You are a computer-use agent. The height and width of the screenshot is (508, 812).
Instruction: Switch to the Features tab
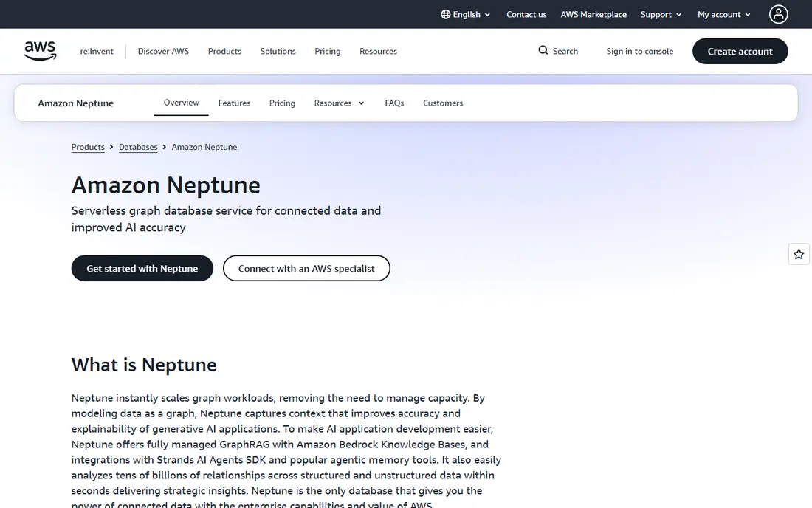point(234,103)
